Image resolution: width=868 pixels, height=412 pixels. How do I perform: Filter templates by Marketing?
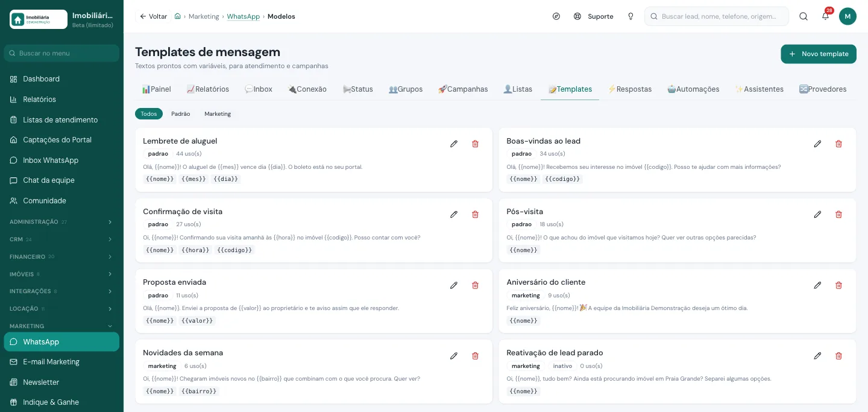pyautogui.click(x=218, y=114)
